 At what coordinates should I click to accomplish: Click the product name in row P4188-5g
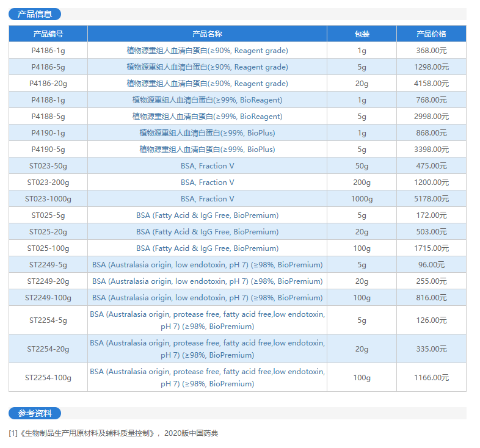pyautogui.click(x=207, y=117)
